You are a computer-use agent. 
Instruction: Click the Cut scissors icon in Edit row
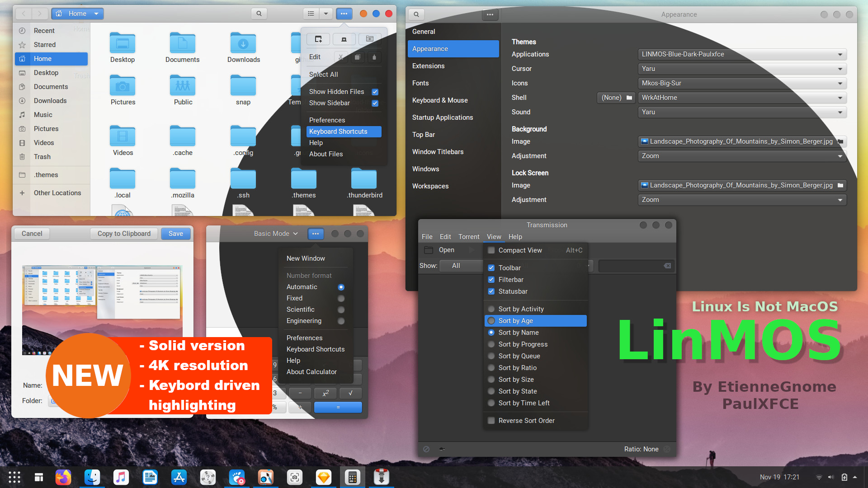pos(341,57)
